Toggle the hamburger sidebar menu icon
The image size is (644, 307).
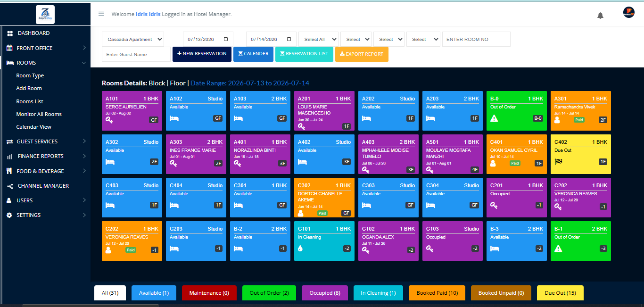(101, 14)
